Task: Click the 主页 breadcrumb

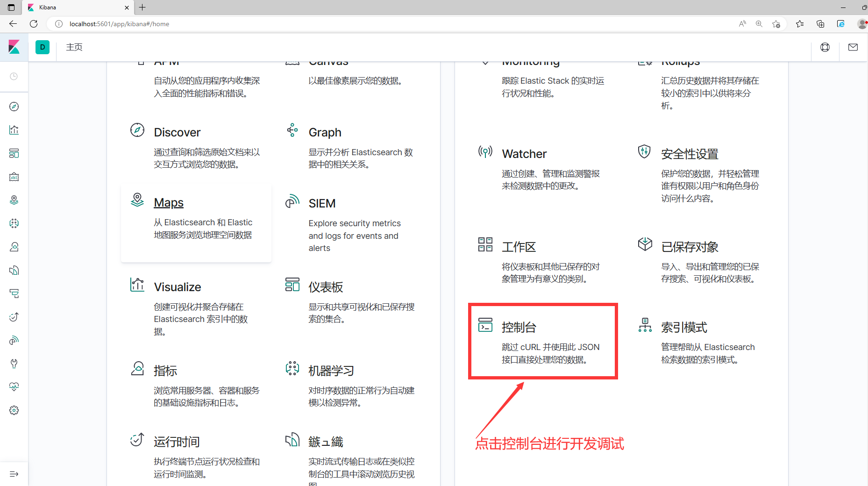Action: [74, 47]
